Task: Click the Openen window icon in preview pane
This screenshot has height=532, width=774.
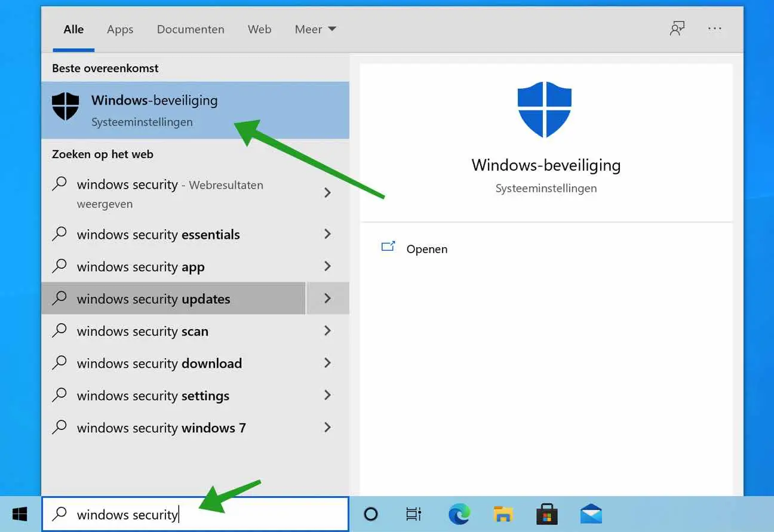Action: (388, 247)
